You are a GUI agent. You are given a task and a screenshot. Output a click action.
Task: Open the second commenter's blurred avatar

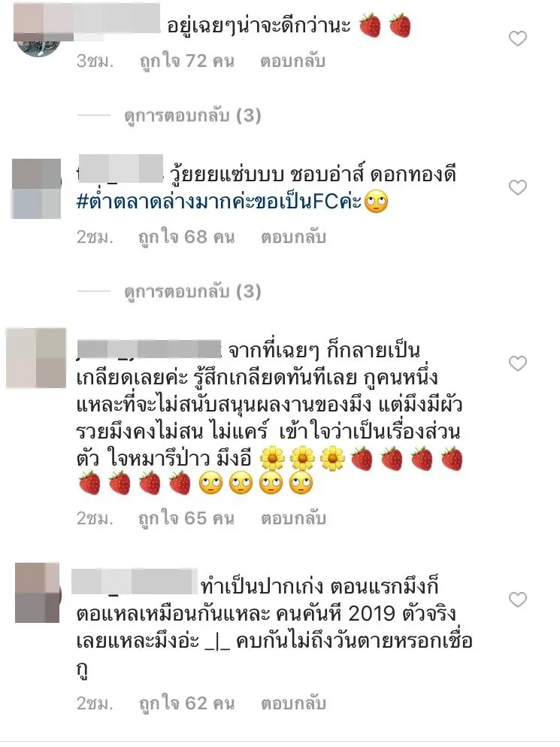36,189
